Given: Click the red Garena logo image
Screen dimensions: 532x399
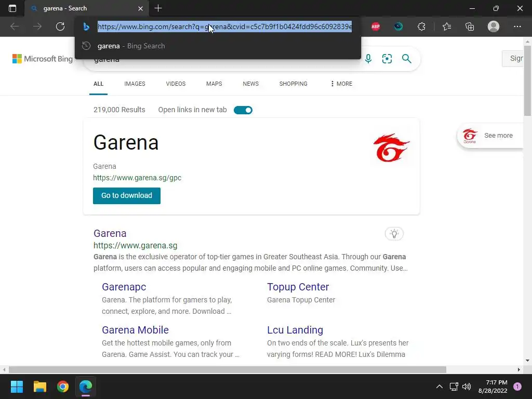Looking at the screenshot, I should [392, 148].
